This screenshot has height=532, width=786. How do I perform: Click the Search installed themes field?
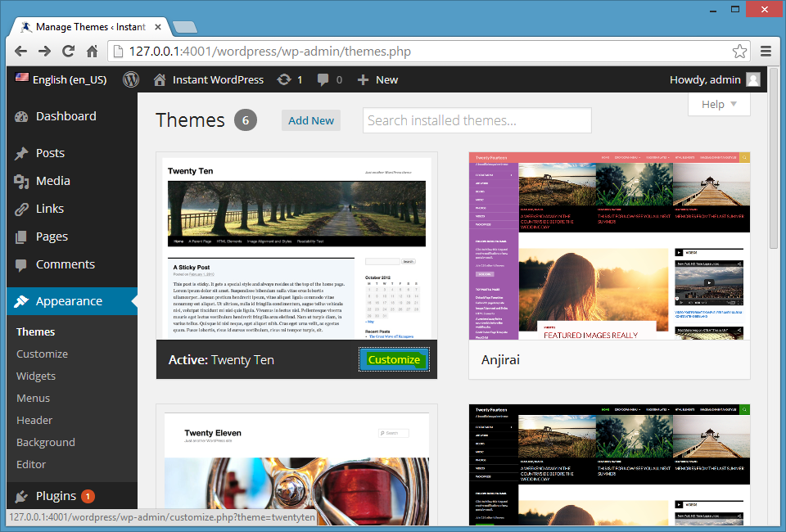477,120
